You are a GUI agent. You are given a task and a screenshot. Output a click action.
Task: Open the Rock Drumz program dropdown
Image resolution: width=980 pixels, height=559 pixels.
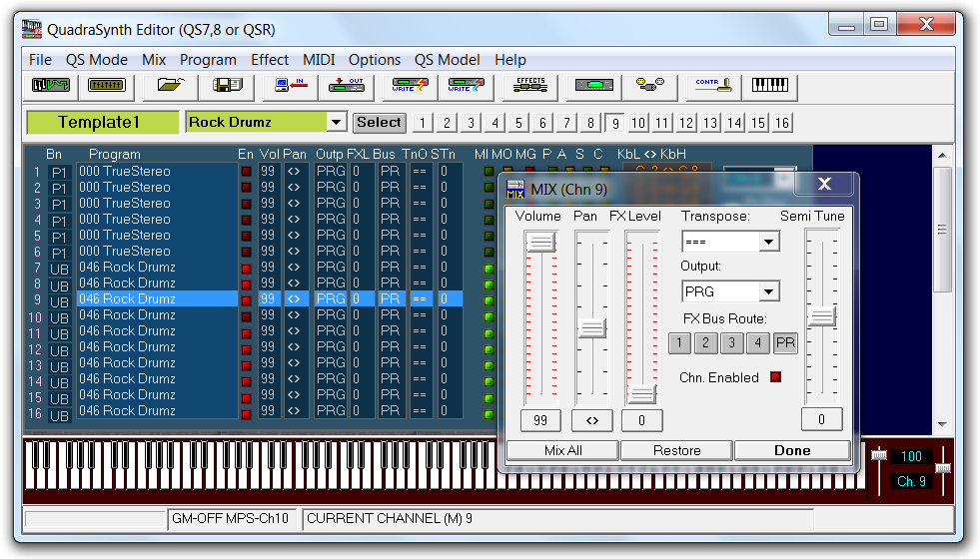[336, 123]
